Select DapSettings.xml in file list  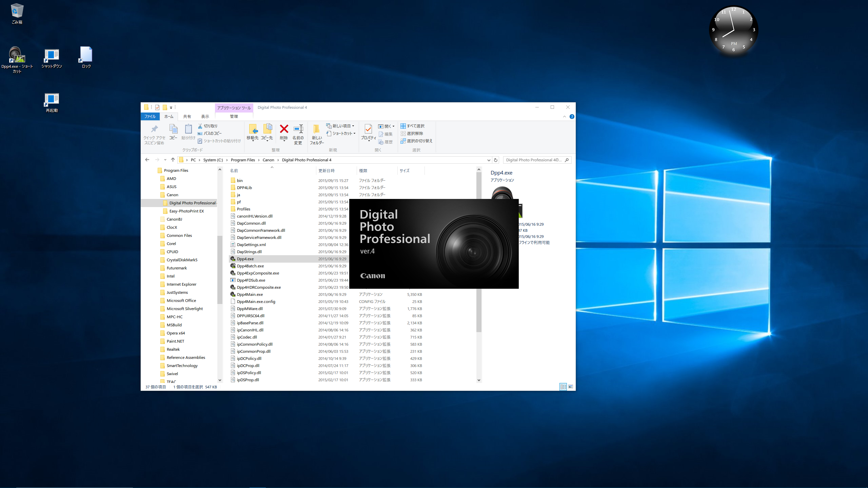tap(251, 245)
